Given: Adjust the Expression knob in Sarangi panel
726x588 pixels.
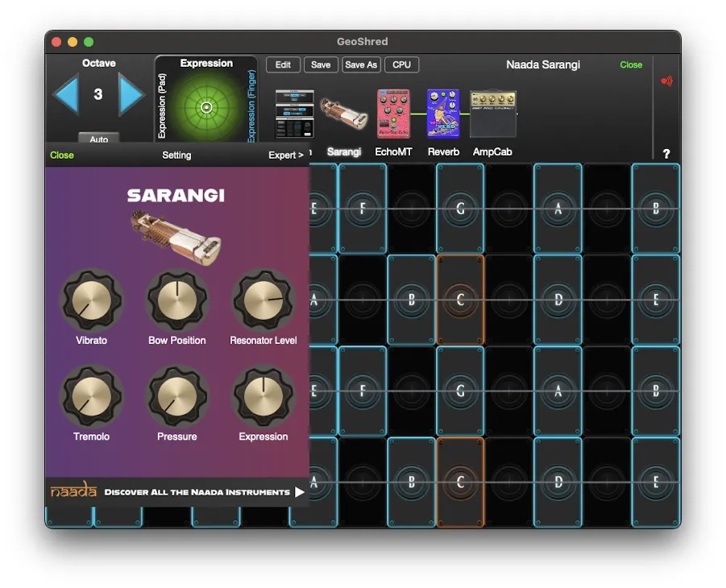Looking at the screenshot, I should pos(263,396).
